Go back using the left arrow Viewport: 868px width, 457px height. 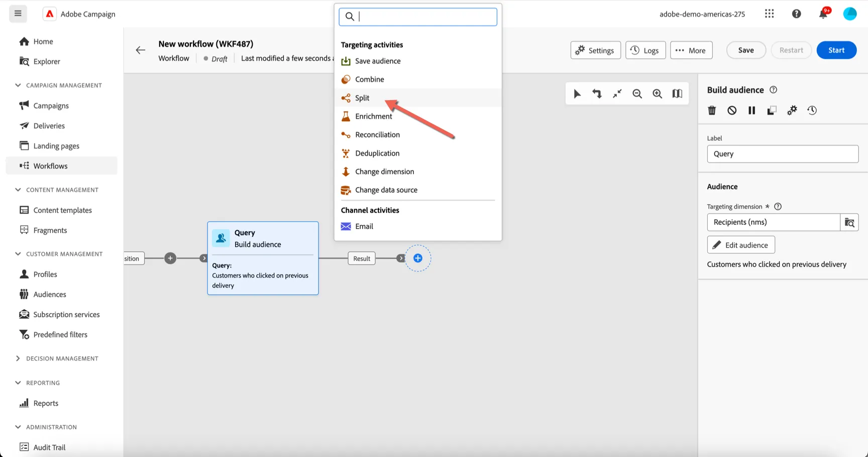tap(141, 50)
